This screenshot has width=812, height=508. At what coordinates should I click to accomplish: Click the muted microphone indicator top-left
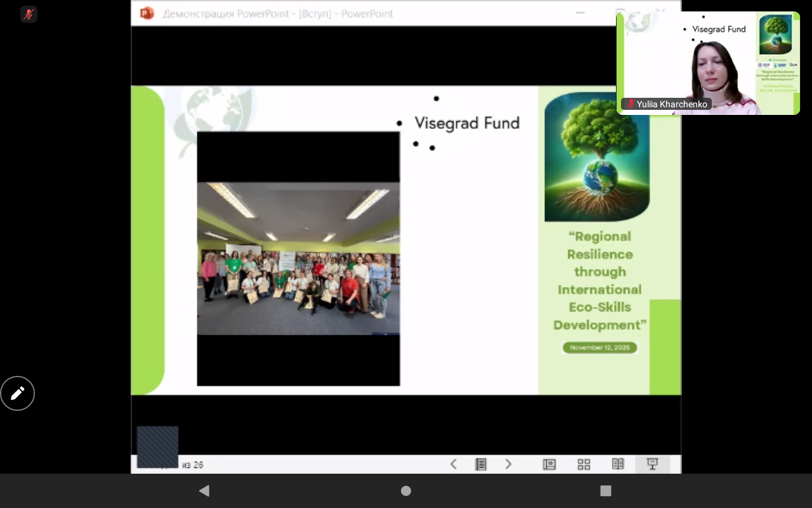pos(29,15)
